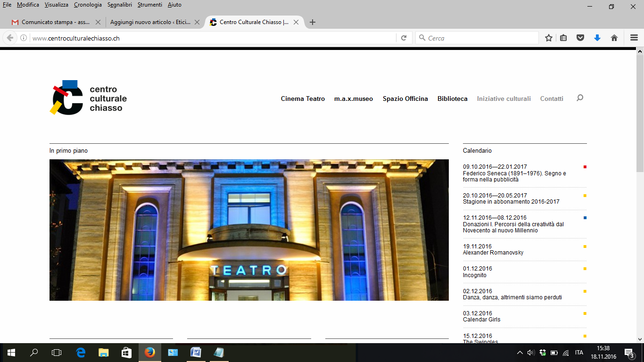The width and height of the screenshot is (644, 362).
Task: Open Contatti page
Action: click(552, 99)
